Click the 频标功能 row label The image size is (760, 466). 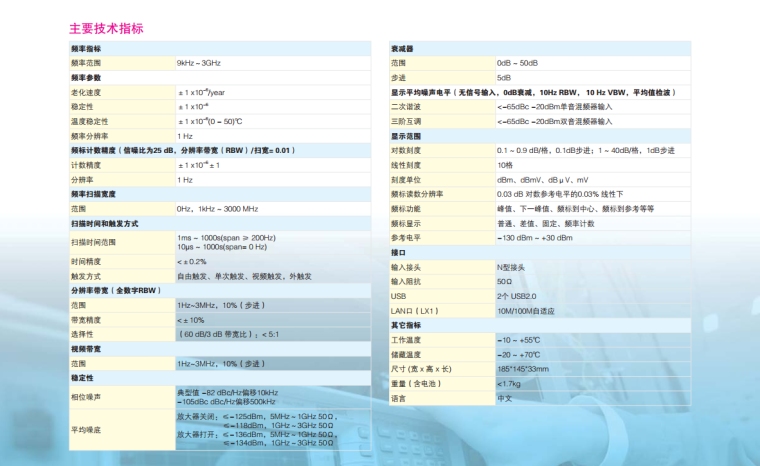tap(406, 208)
